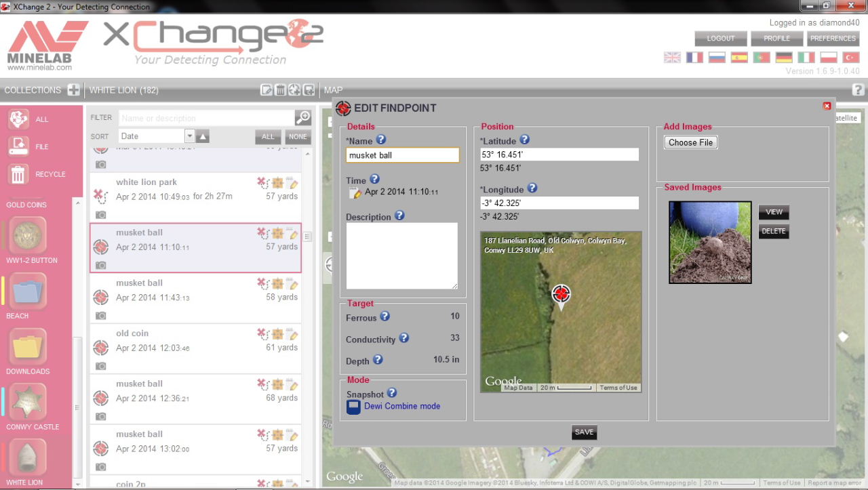Screen dimensions: 868x490
Task: Click Terms of Use on dialog map
Action: (x=618, y=388)
